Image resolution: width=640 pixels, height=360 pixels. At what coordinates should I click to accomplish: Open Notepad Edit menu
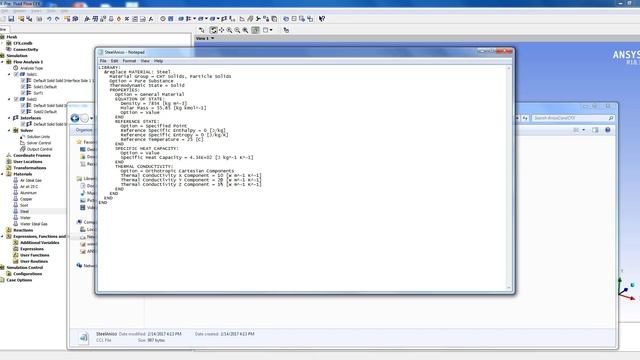tap(114, 61)
